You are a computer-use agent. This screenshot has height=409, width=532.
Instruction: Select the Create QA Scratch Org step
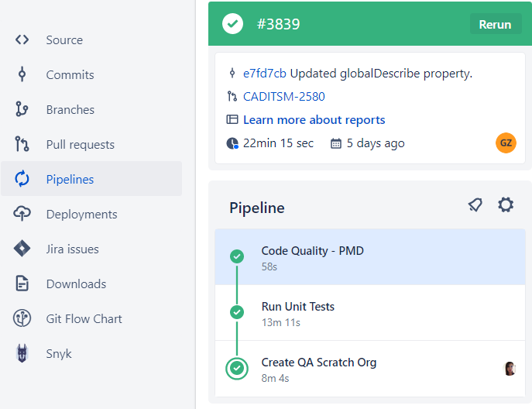click(x=370, y=369)
